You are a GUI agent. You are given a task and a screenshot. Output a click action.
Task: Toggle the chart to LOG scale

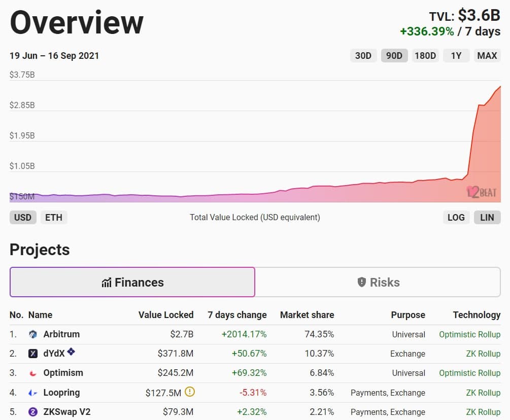tap(456, 217)
